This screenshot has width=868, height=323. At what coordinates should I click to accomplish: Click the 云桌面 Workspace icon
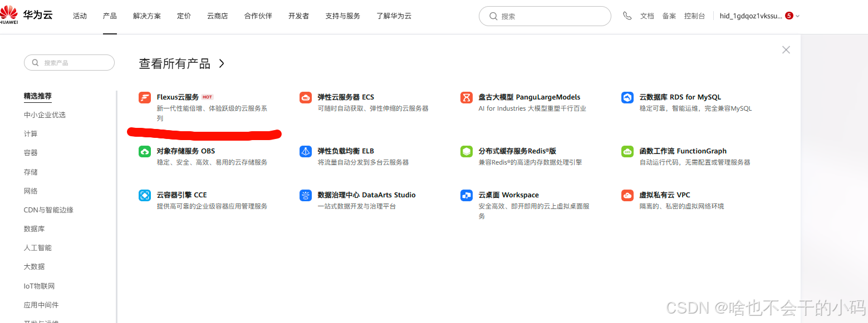467,195
